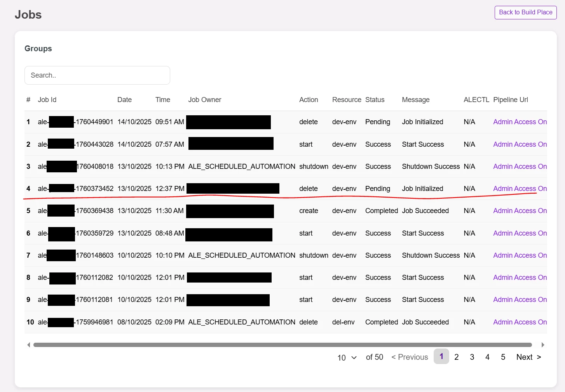Image resolution: width=565 pixels, height=392 pixels.
Task: Open Admin Access link for job 1760408018
Action: [520, 167]
